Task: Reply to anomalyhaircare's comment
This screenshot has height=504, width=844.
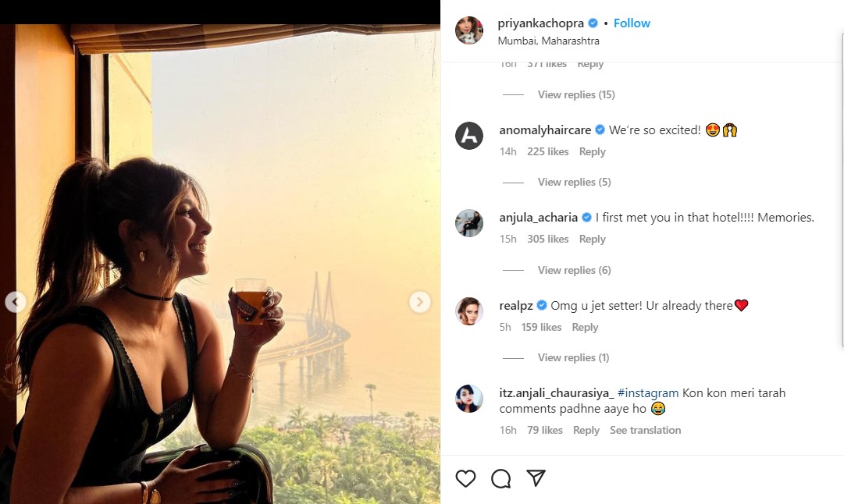Action: (592, 151)
